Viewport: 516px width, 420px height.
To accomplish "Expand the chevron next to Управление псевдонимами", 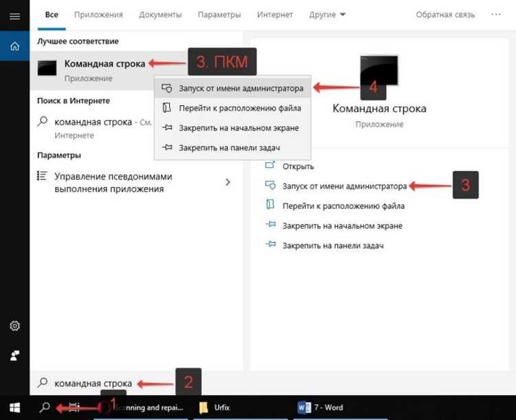I will pos(228,182).
